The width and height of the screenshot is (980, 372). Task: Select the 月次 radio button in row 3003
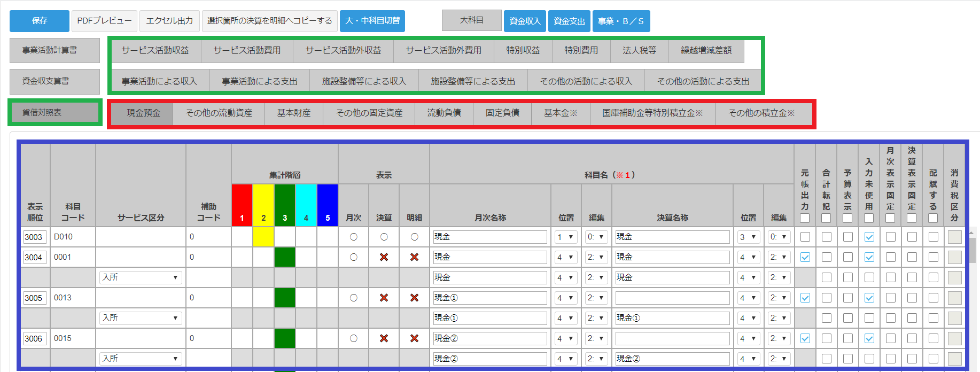[354, 237]
